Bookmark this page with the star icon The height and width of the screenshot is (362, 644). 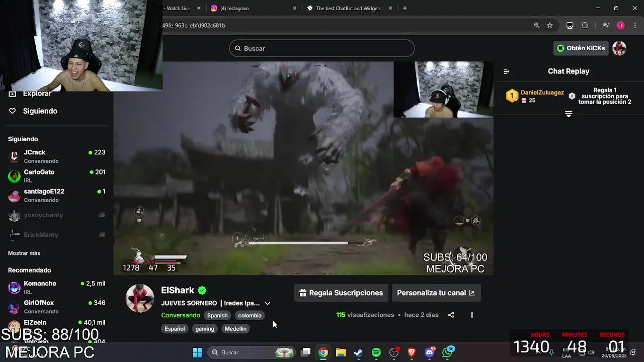tap(550, 25)
